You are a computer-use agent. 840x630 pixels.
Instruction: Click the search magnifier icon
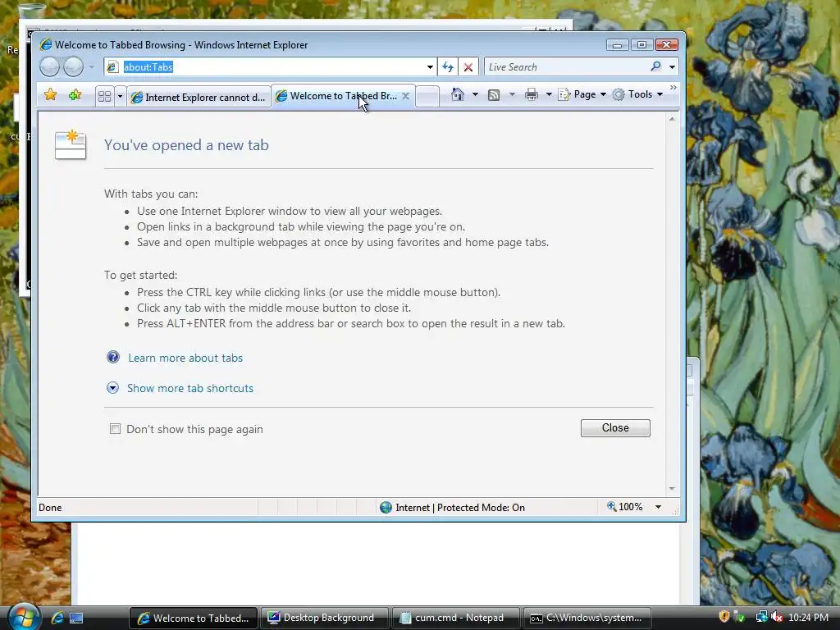pos(655,66)
